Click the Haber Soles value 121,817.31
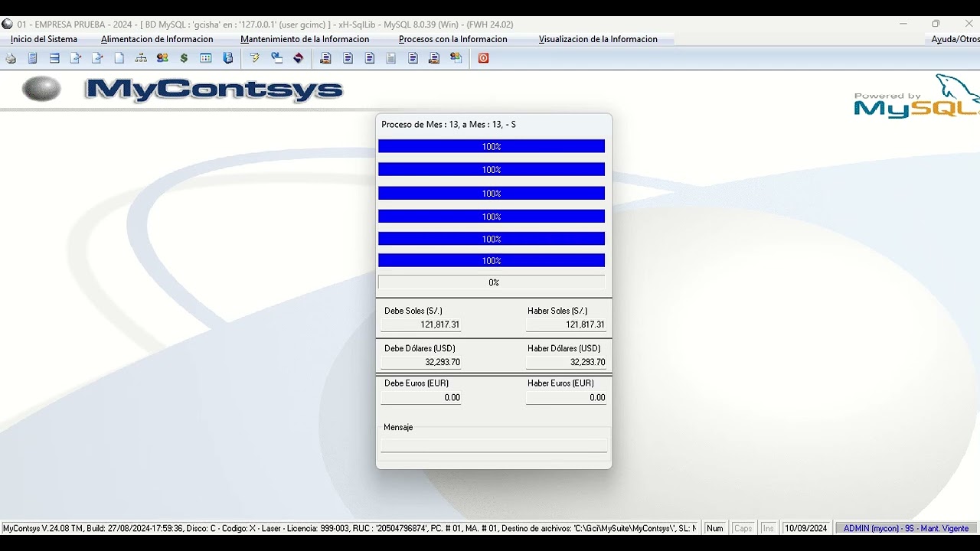Viewport: 980px width, 551px height. [x=566, y=324]
